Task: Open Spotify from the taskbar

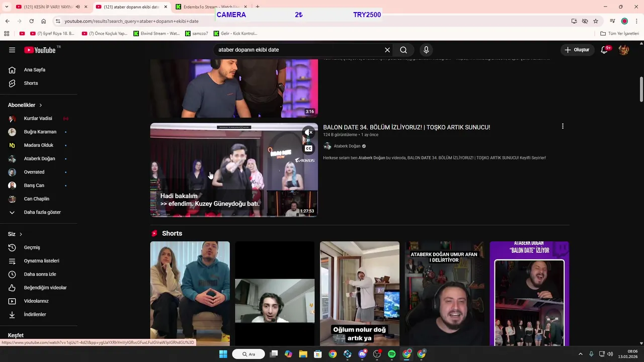Action: 392,354
